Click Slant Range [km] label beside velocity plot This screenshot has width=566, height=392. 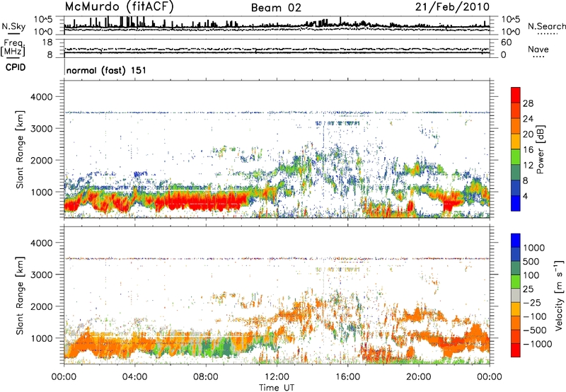(x=20, y=295)
